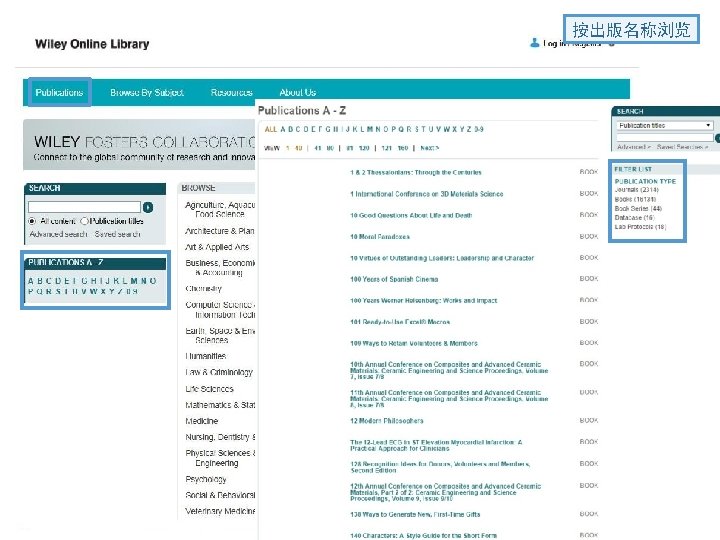The image size is (720, 540).
Task: Browse Agriculture, Aquaculture & Food Science subject
Action: click(220, 209)
